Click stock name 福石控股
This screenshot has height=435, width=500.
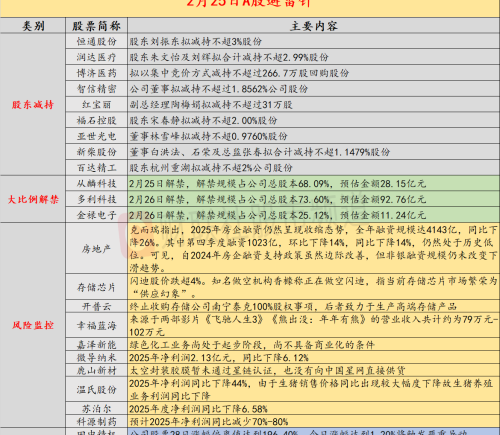point(96,120)
